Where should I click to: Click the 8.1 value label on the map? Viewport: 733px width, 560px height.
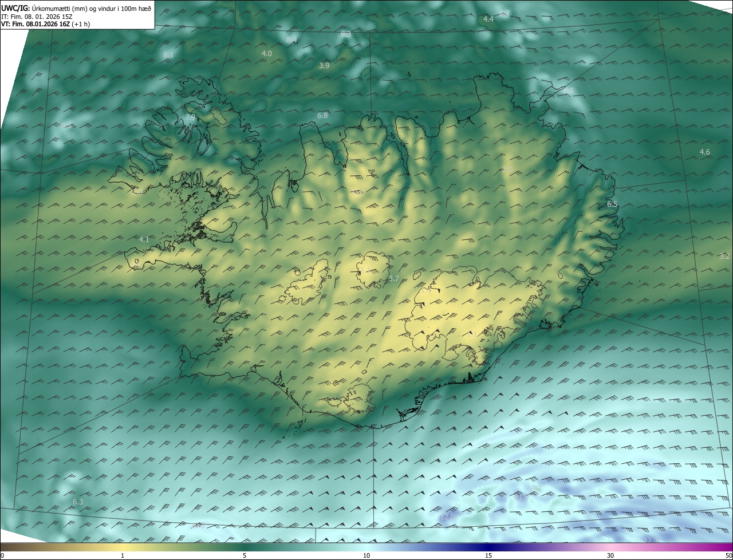click(x=168, y=54)
